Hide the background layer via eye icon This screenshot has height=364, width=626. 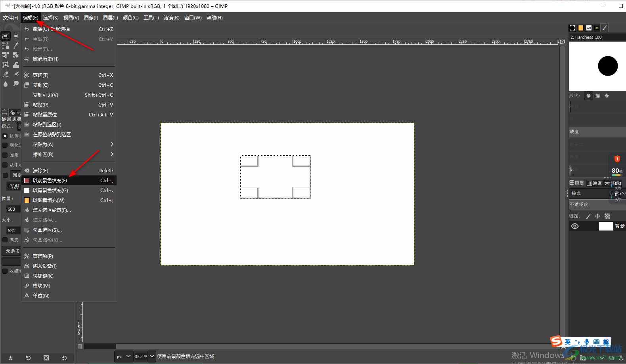coord(575,226)
